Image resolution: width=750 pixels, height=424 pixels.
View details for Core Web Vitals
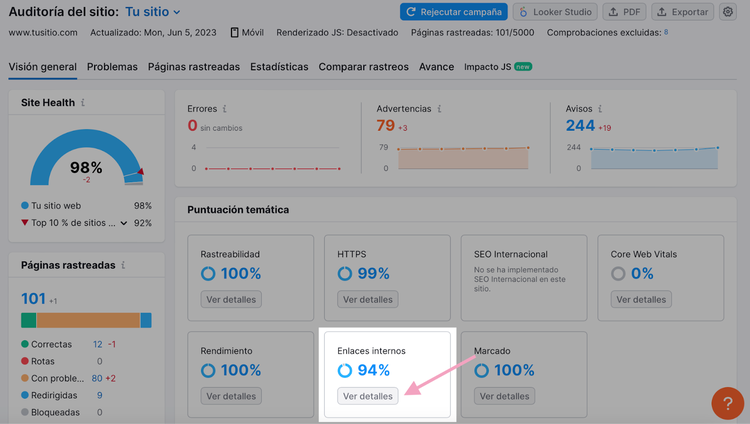click(x=641, y=300)
